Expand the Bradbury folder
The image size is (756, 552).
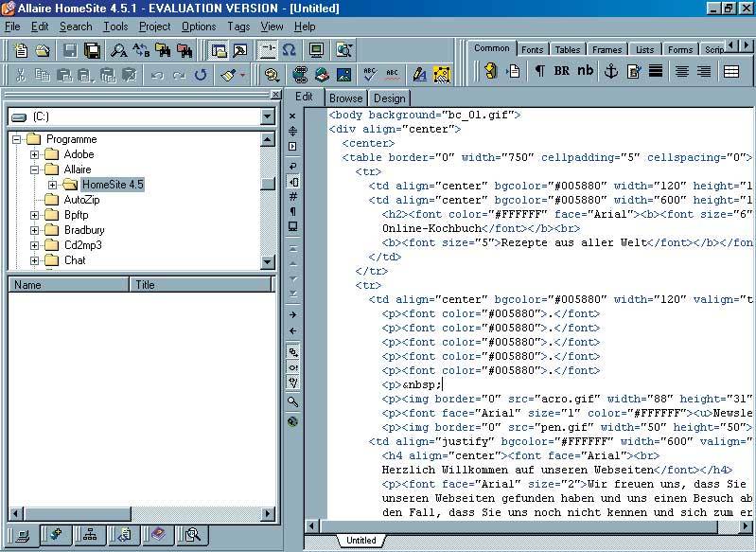tap(34, 230)
